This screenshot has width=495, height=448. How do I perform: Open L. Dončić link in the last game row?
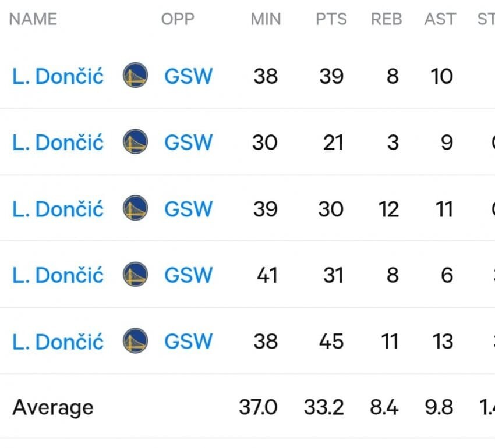pos(58,342)
